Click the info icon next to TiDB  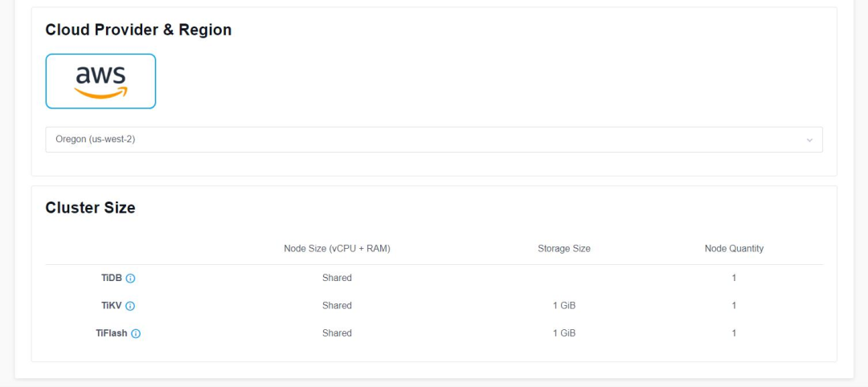click(131, 279)
